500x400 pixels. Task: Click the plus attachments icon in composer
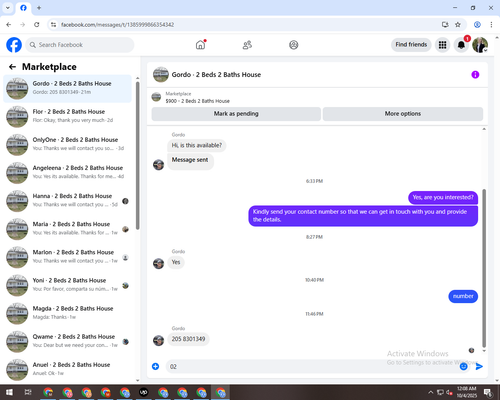tap(155, 366)
